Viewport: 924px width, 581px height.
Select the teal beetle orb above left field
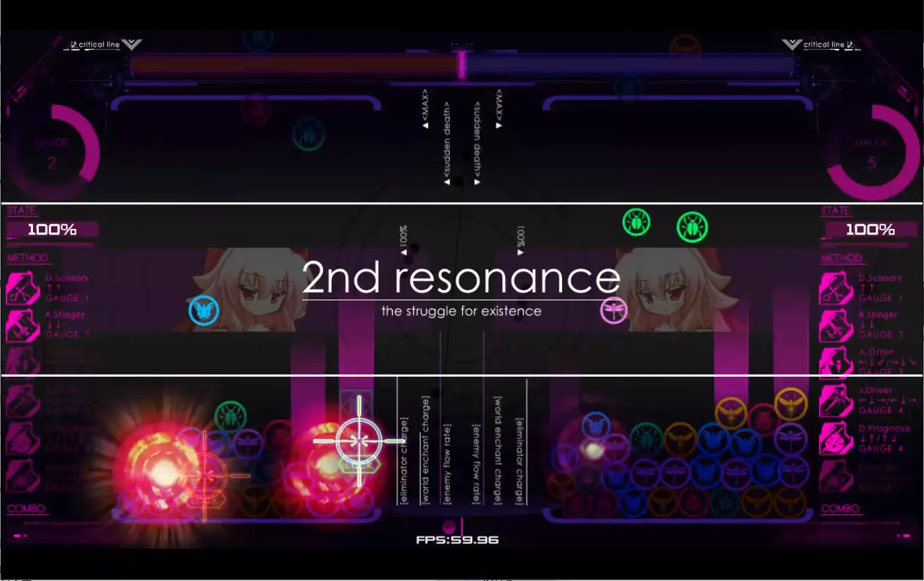309,134
